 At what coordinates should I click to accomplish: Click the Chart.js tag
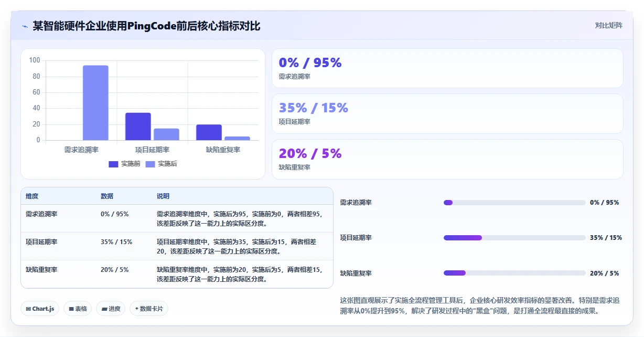(x=40, y=309)
